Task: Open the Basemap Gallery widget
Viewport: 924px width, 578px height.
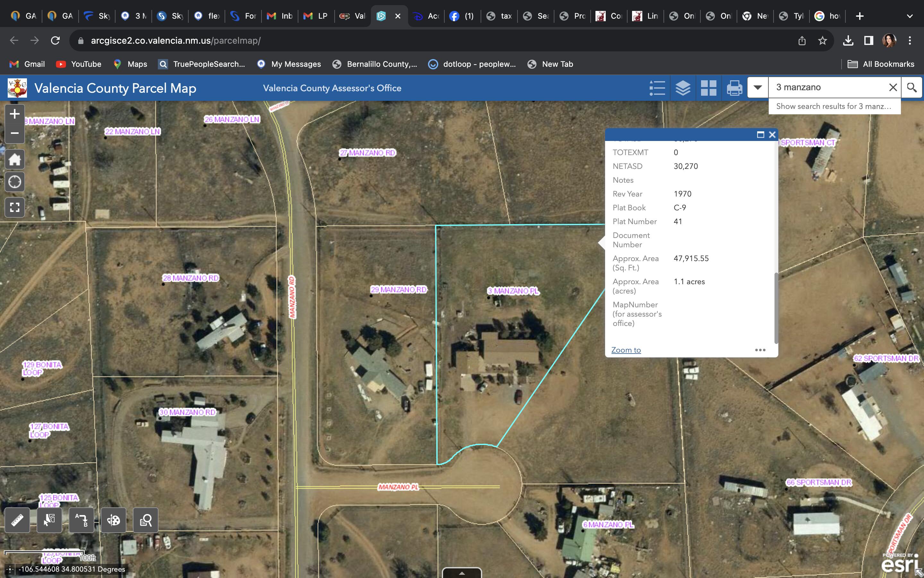Action: pyautogui.click(x=708, y=88)
